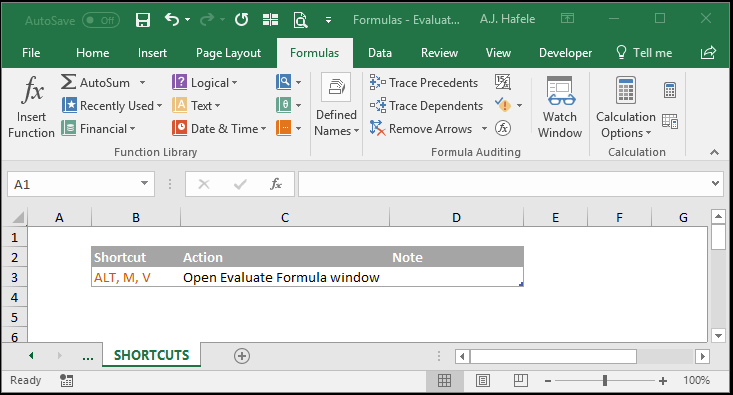Open the Watch Window

coord(560,107)
